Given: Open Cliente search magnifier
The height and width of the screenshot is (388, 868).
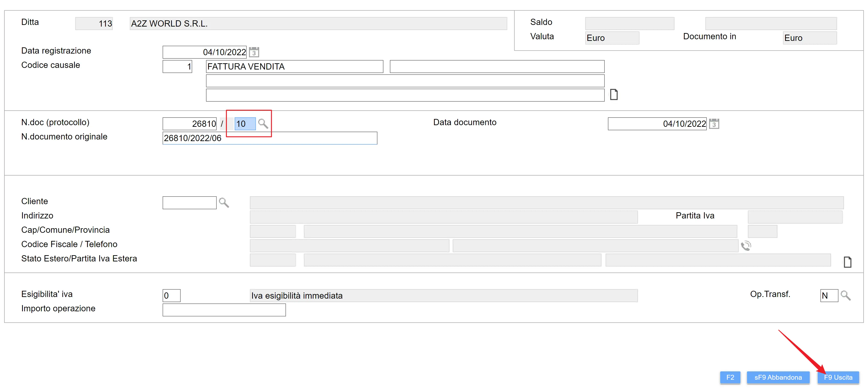Looking at the screenshot, I should pos(224,202).
